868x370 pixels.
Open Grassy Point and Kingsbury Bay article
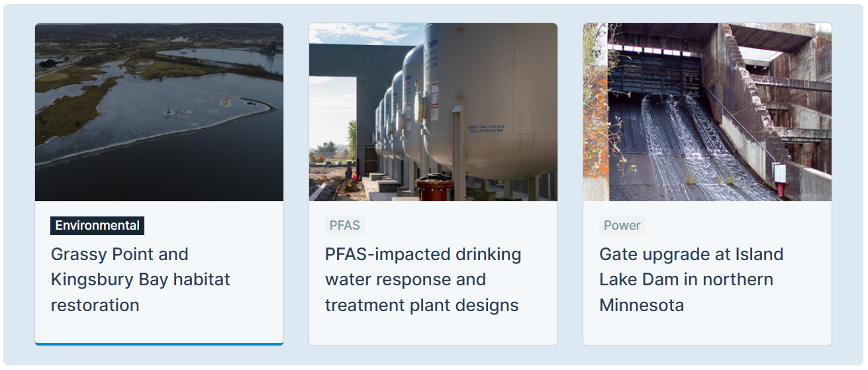tap(140, 279)
